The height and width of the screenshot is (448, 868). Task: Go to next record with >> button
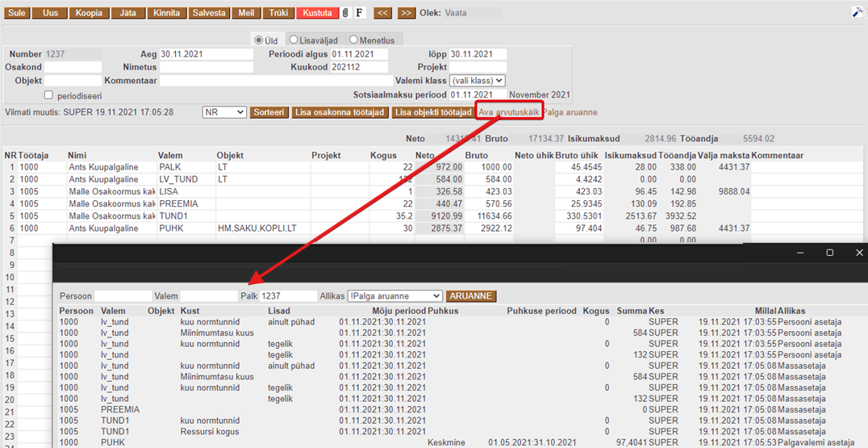(x=407, y=13)
